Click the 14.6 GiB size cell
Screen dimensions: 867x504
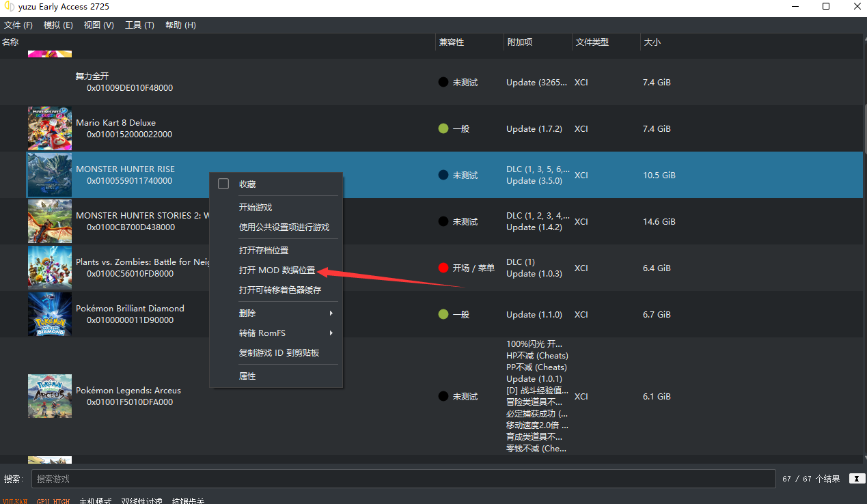[x=659, y=221]
